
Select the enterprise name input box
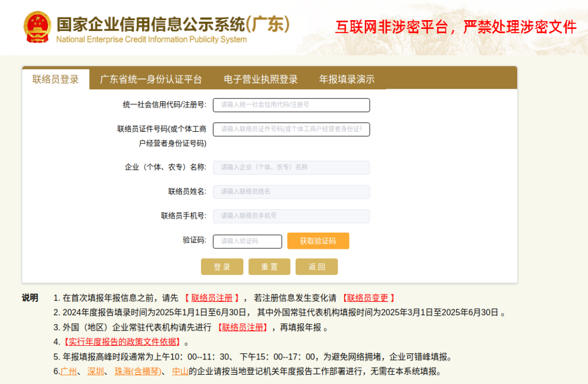pos(291,167)
